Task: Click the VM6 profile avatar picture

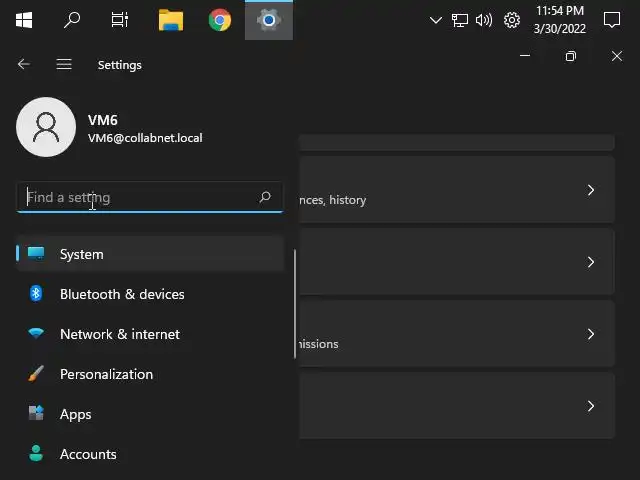Action: pyautogui.click(x=46, y=127)
